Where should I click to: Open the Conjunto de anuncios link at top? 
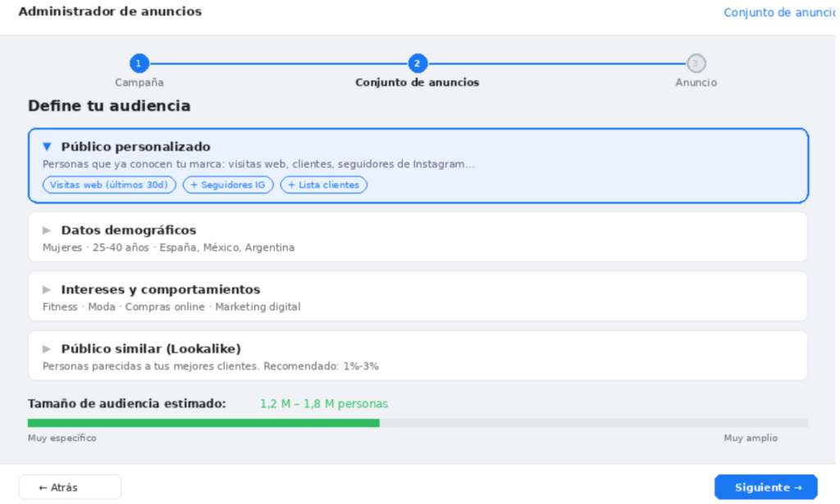pos(779,12)
